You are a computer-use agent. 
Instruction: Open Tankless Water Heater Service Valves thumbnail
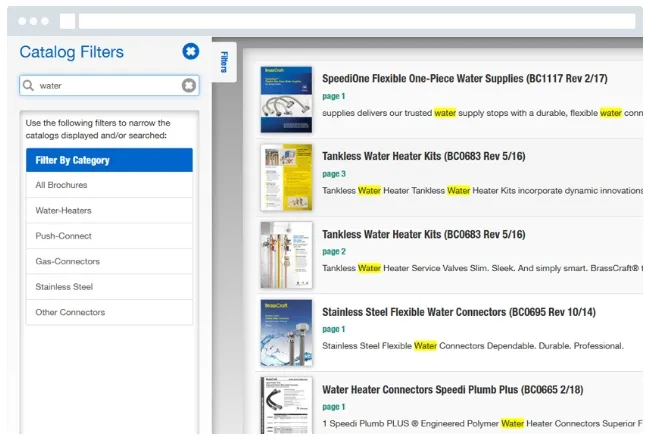click(286, 255)
